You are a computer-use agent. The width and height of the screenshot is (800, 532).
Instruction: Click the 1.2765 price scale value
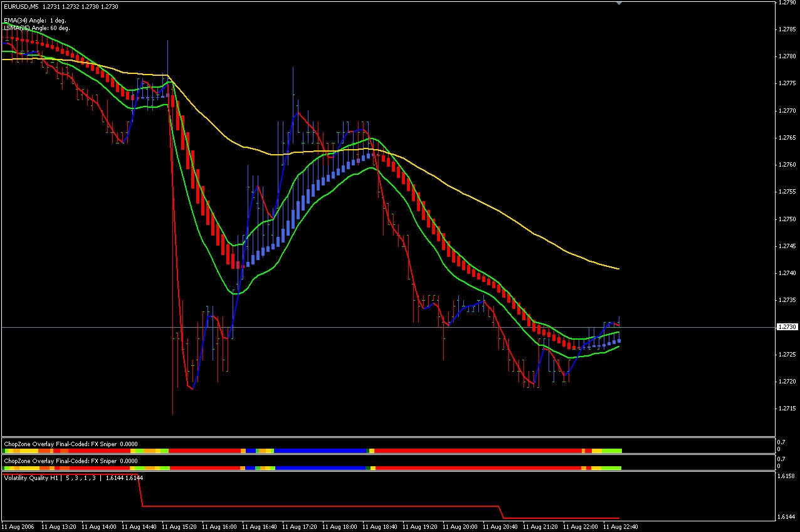click(x=787, y=137)
